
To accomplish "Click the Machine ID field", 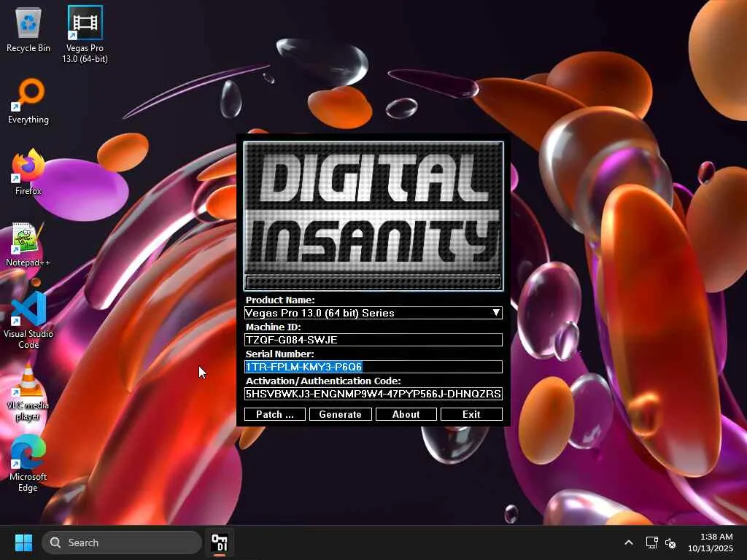I will point(373,340).
